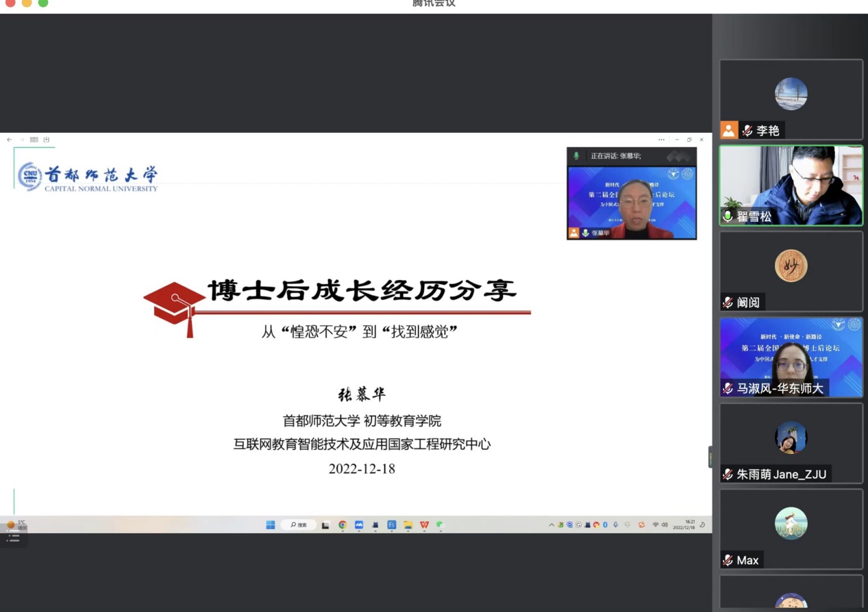Toggle the muted microphone icon for 李艳
Image resolution: width=868 pixels, height=612 pixels.
[747, 130]
